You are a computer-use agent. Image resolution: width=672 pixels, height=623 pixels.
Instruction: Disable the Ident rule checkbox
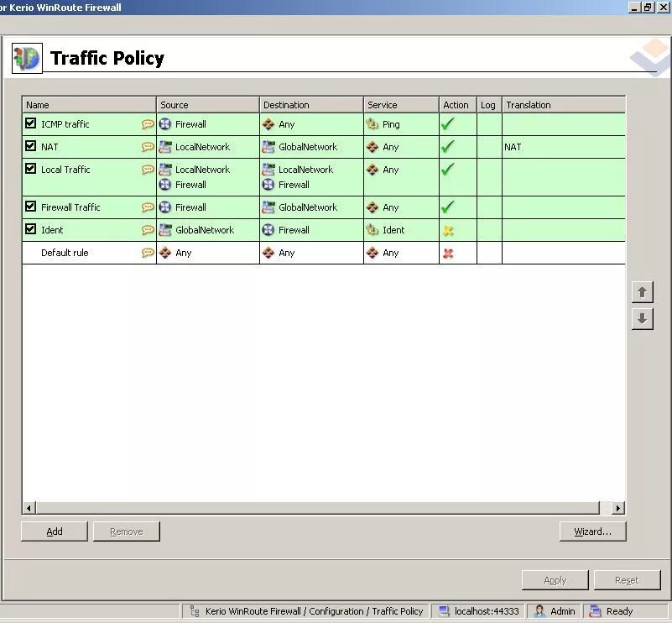tap(30, 229)
